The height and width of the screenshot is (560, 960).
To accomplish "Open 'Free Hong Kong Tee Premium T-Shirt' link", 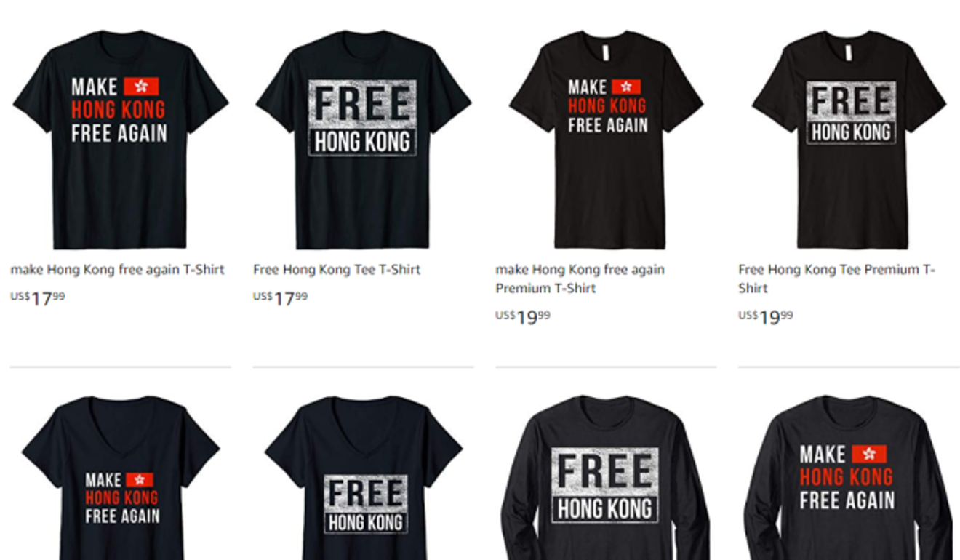I will tap(837, 279).
